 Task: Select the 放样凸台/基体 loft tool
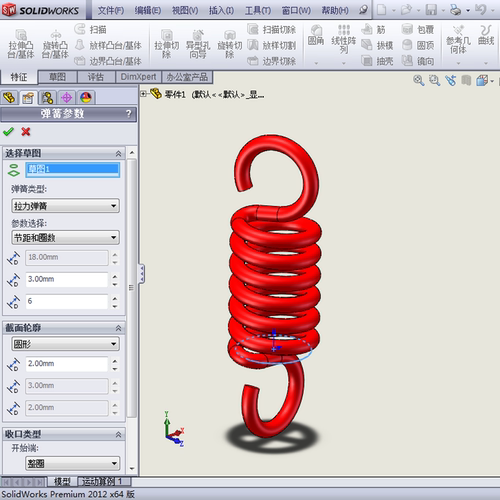point(108,45)
